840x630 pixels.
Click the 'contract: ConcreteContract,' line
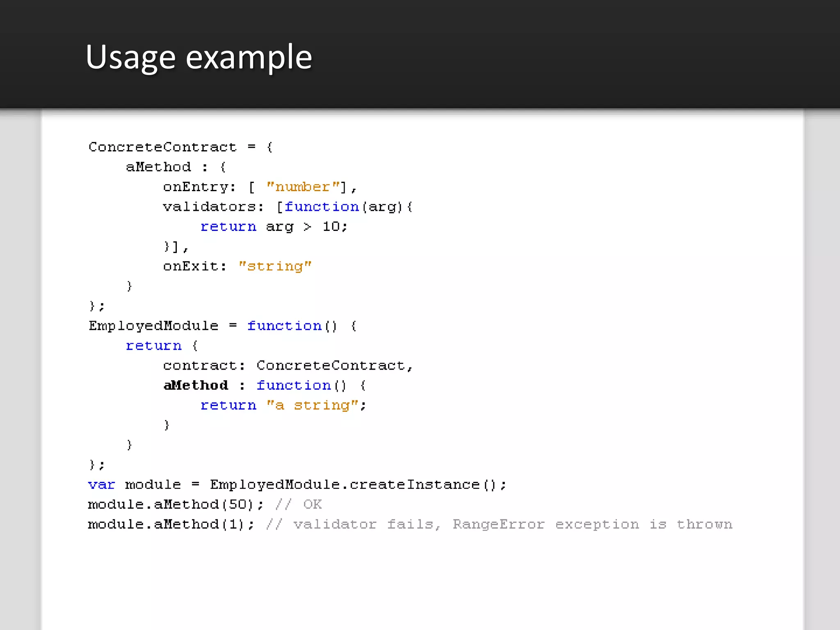point(288,365)
